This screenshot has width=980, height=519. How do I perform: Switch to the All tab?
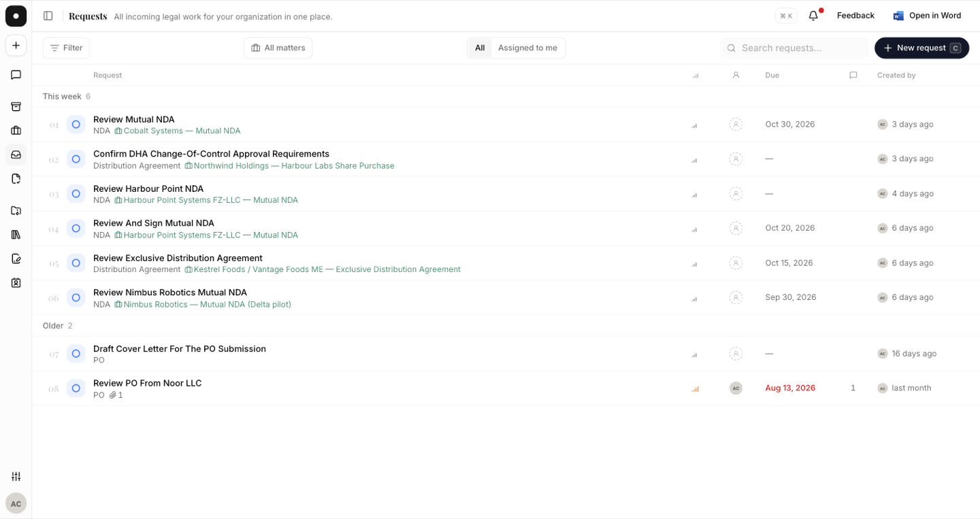pyautogui.click(x=480, y=48)
